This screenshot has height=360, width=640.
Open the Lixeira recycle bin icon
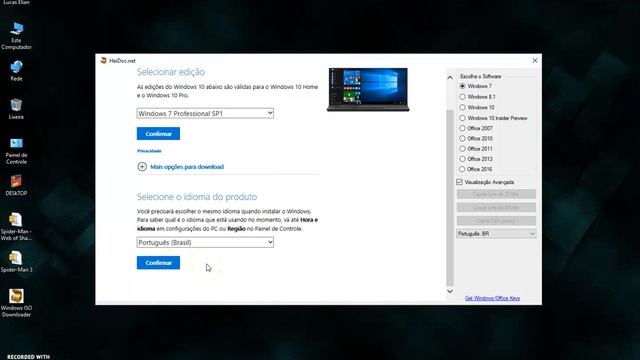16,109
